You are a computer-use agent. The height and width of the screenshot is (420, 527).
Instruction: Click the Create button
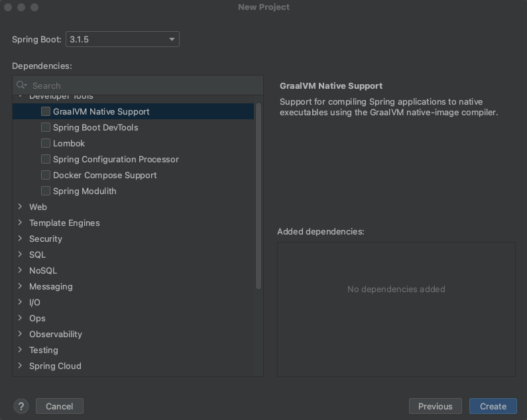(493, 406)
